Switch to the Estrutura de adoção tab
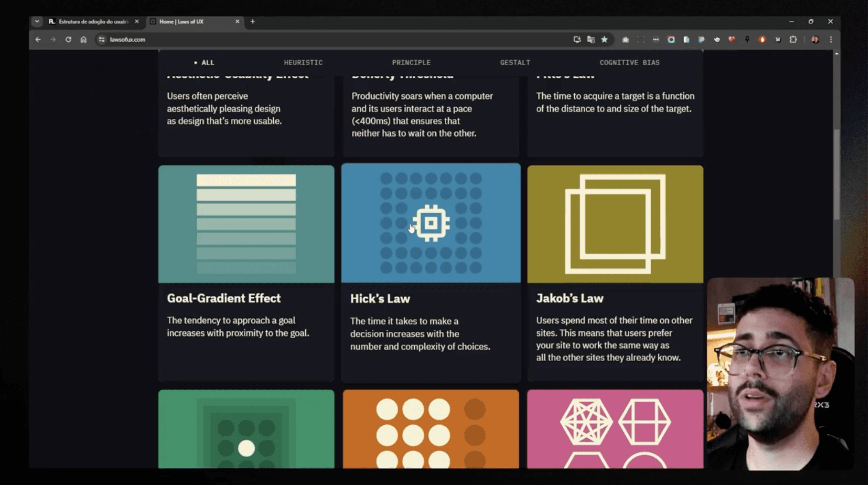This screenshot has height=485, width=868. tap(93, 21)
